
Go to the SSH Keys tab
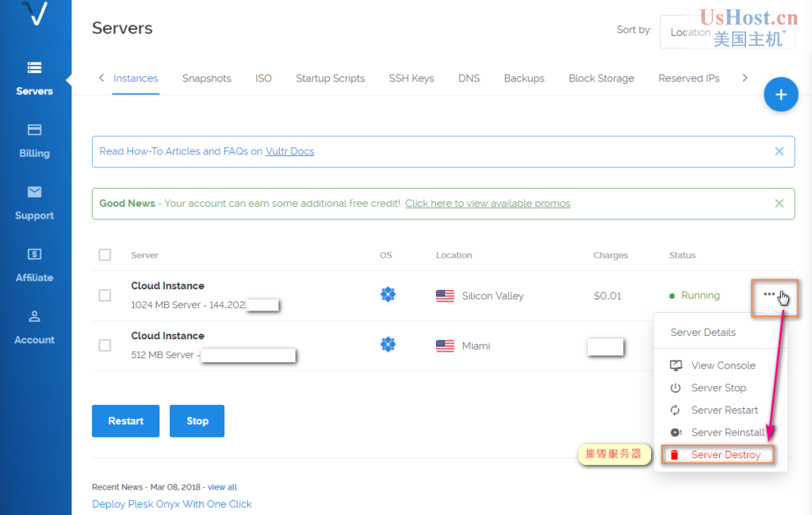click(x=412, y=78)
